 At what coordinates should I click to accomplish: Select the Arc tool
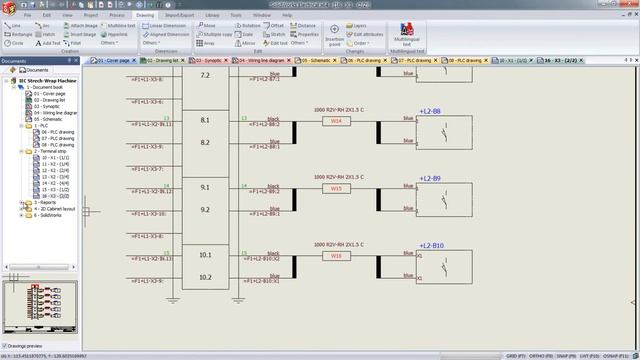click(42, 25)
